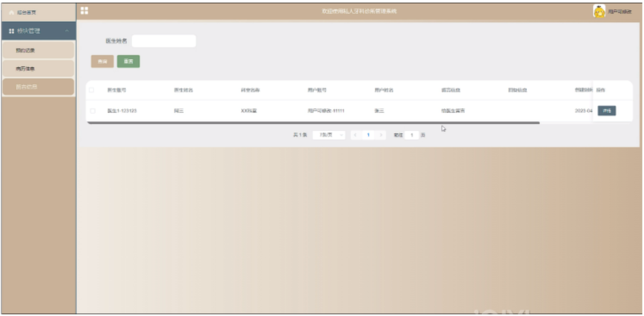Screen dimensions: 644x316
Task: Focus the 医生姓名 search input field
Action: (x=164, y=41)
